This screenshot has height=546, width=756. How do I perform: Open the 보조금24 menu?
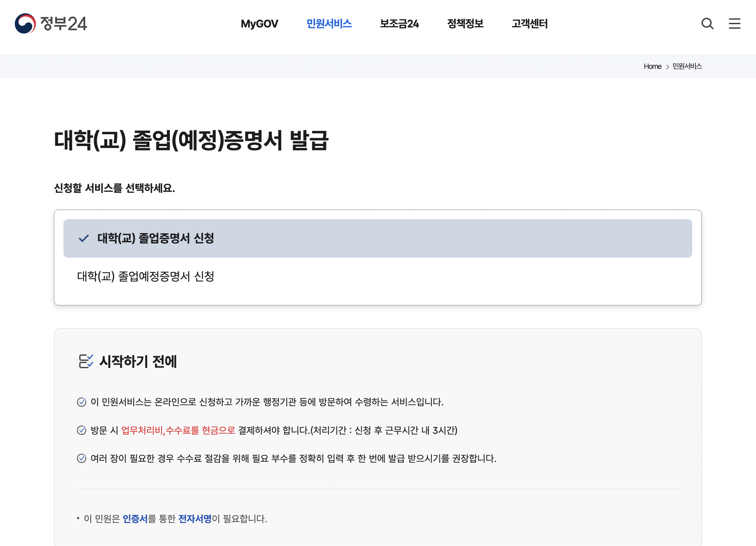click(399, 24)
